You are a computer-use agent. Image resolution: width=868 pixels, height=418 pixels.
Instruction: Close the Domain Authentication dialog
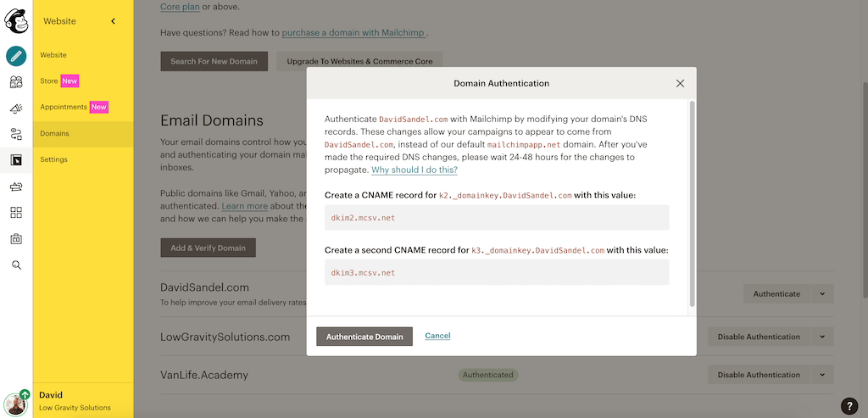[x=681, y=84]
